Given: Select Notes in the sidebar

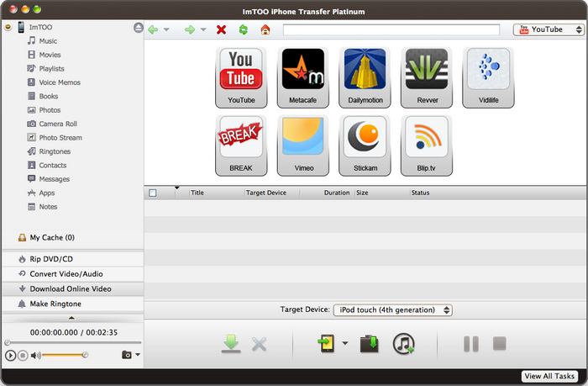Looking at the screenshot, I should 48,207.
